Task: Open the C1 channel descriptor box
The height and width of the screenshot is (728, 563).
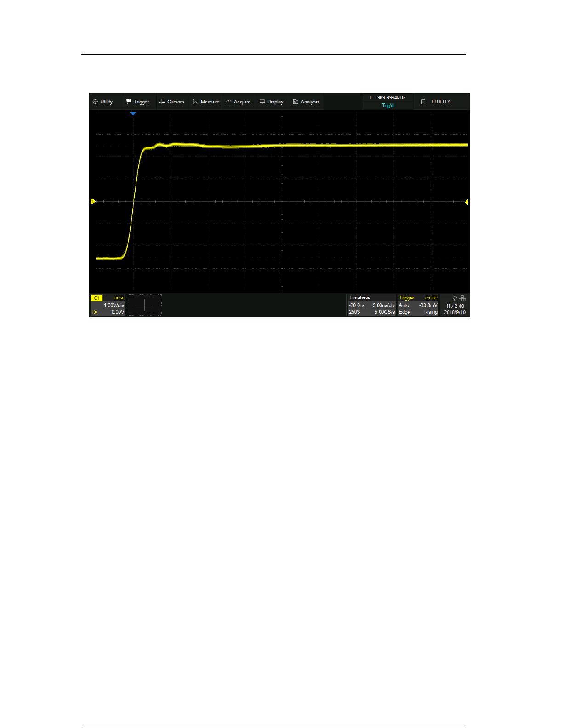Action: (x=108, y=305)
